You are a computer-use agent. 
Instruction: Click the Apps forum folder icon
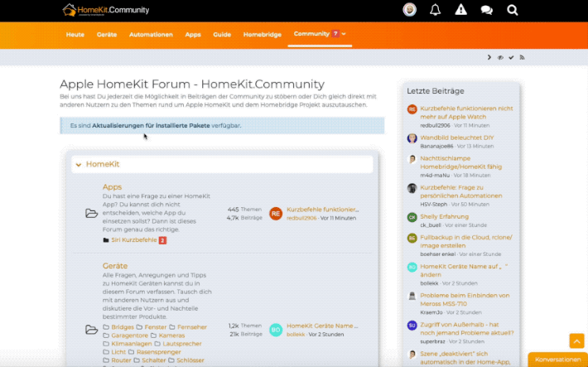click(x=91, y=214)
